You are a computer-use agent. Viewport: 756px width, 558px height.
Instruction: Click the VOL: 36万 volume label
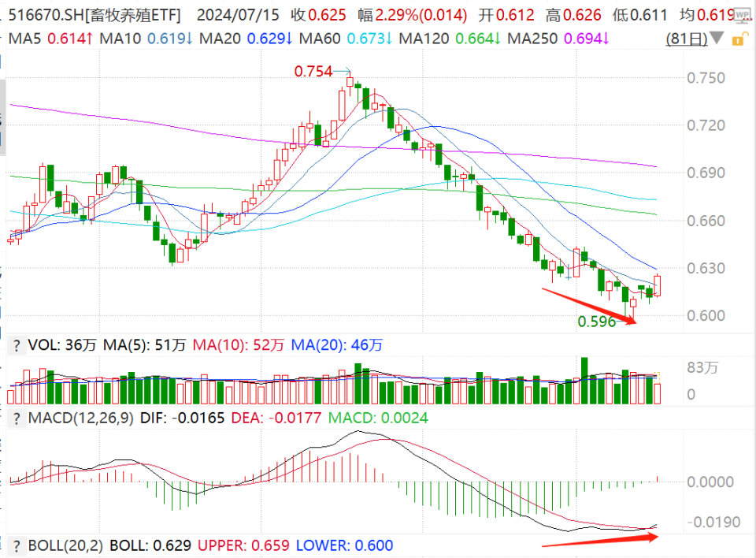pos(62,346)
